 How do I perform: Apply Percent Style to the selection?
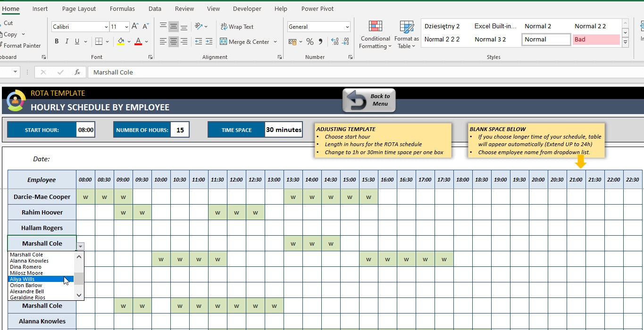(x=309, y=41)
